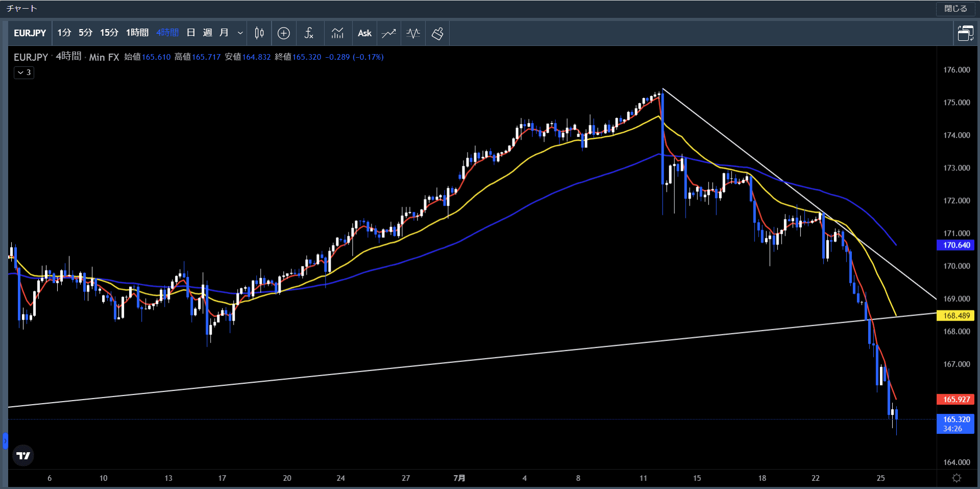
Task: Click the current price 165.320 label
Action: point(956,424)
